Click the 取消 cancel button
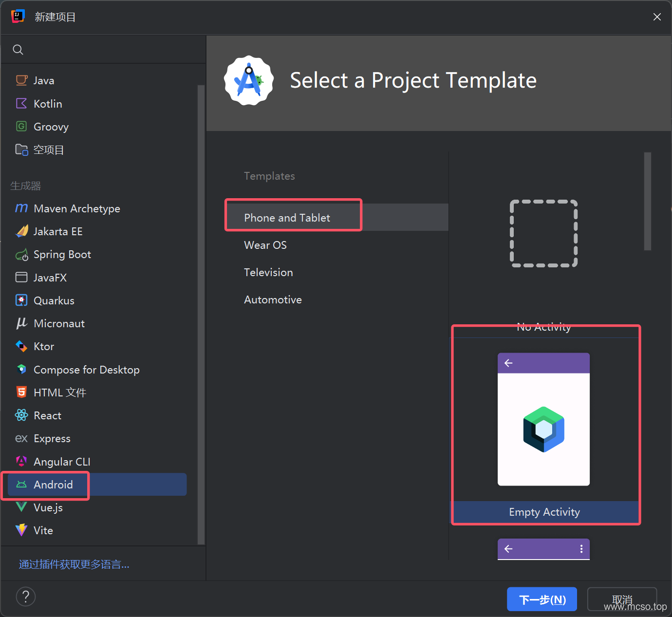This screenshot has width=672, height=617. 622,599
